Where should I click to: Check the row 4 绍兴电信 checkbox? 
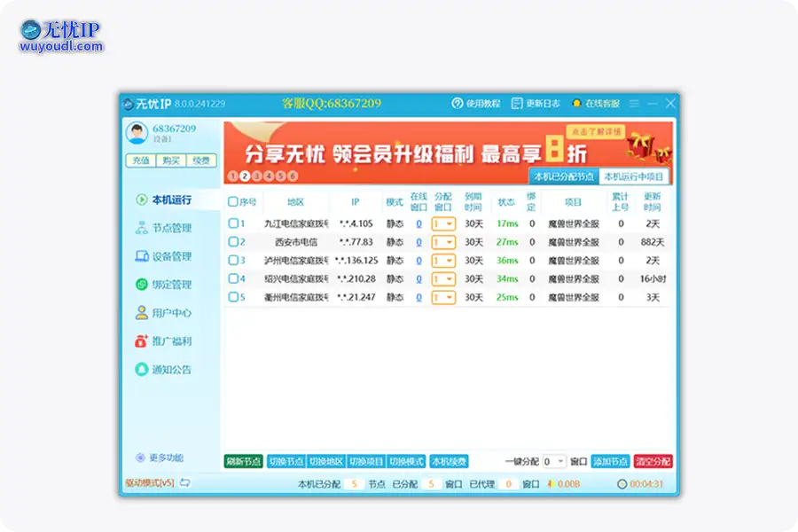tap(232, 278)
